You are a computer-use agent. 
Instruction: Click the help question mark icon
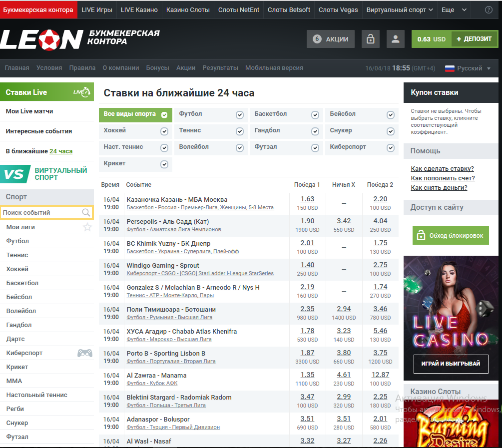(488, 10)
